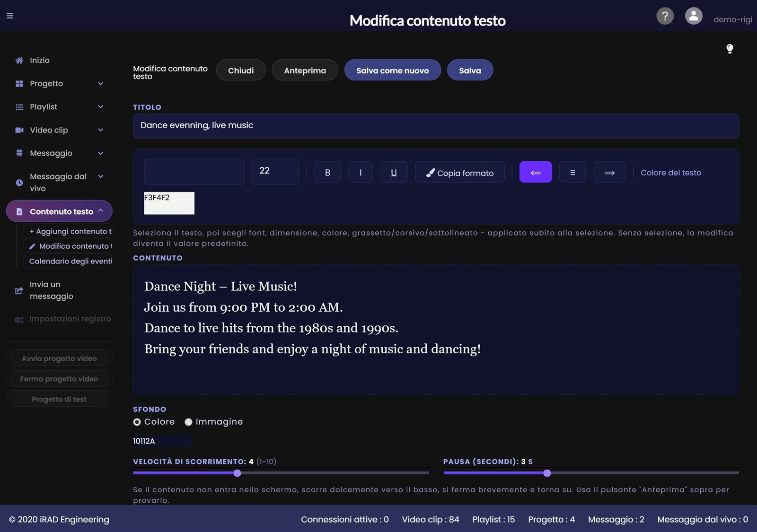Open the user profile avatar icon

(694, 16)
